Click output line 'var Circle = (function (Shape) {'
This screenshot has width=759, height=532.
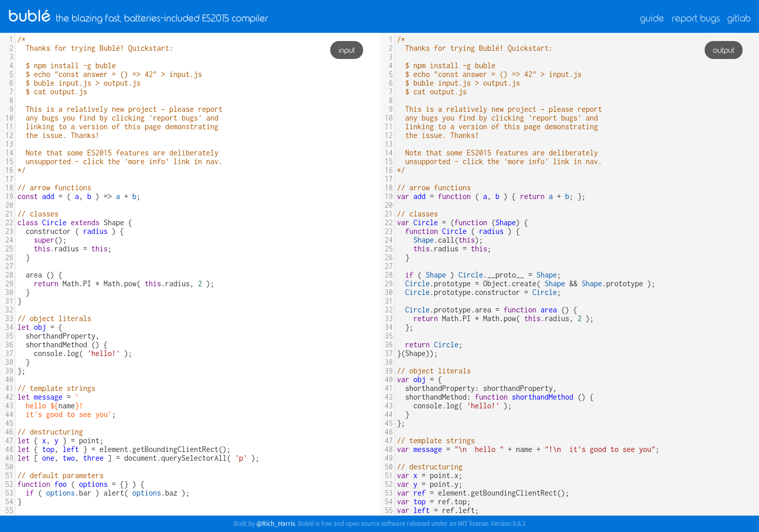coord(463,223)
